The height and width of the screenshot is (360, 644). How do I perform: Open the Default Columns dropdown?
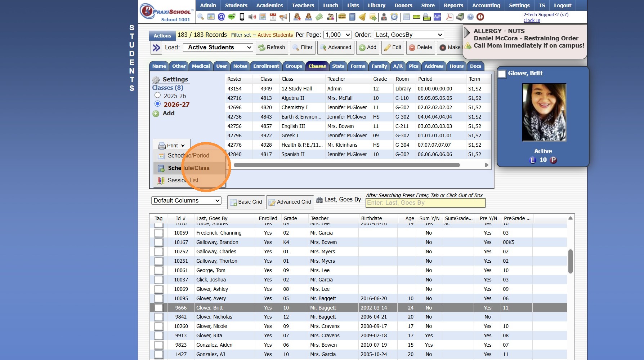tap(186, 200)
